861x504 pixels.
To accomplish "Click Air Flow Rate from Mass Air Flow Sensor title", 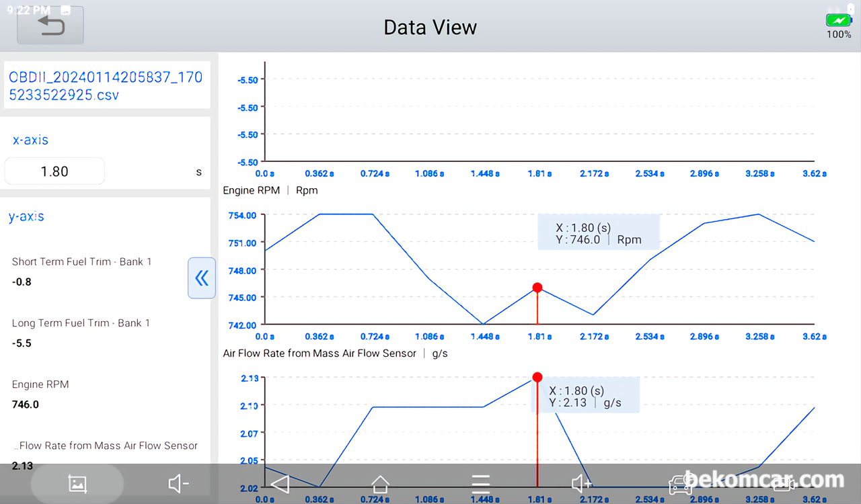I will click(x=335, y=353).
